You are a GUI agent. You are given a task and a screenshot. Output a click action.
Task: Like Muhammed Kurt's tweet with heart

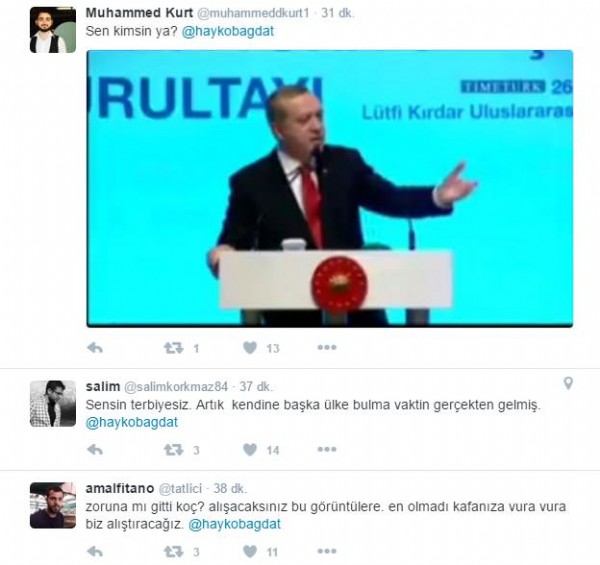coord(250,348)
